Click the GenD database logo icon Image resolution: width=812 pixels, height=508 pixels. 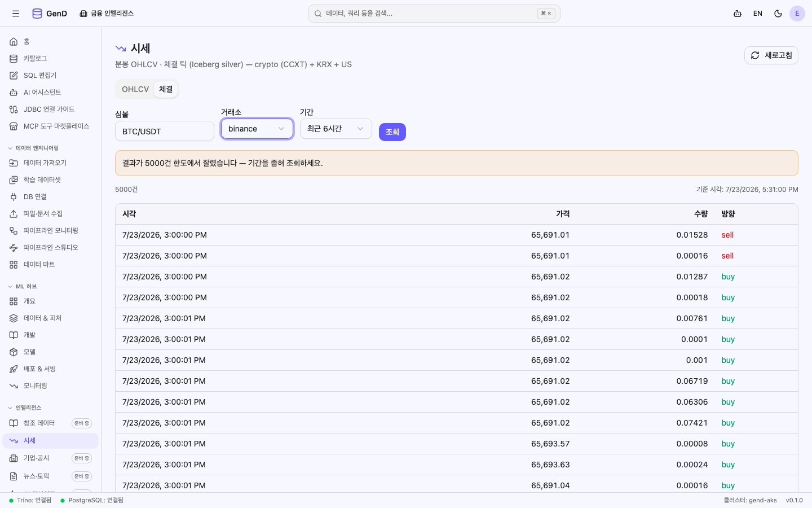37,14
